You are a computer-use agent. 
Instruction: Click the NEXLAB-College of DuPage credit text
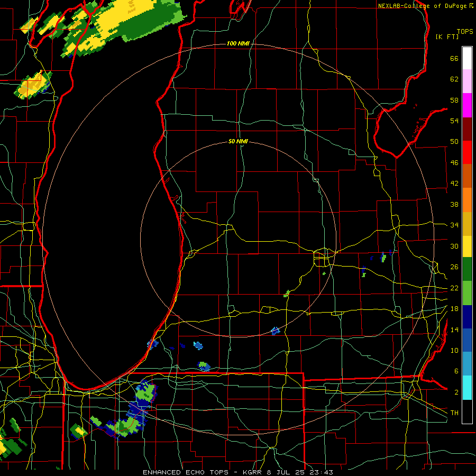coord(425,6)
